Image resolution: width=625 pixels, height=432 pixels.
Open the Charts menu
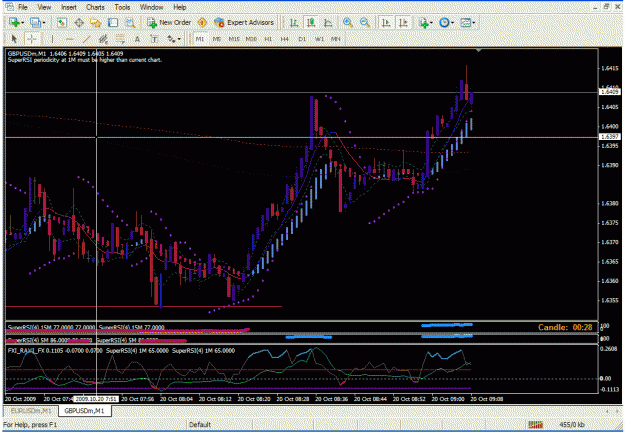click(x=95, y=7)
